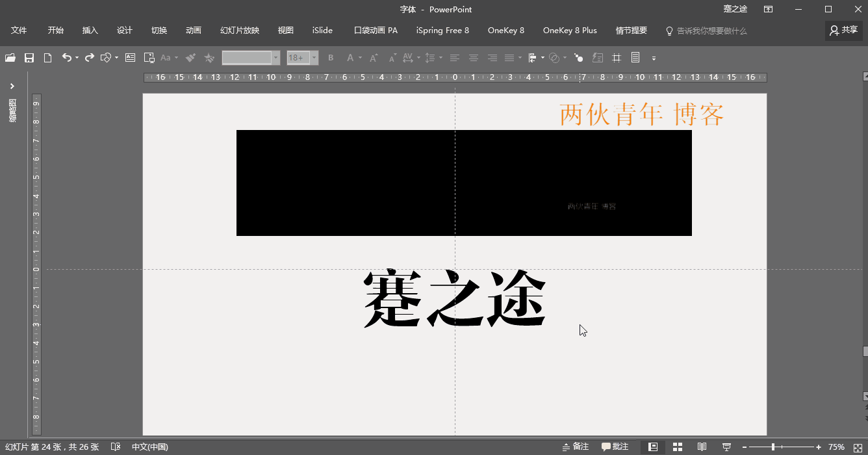
Task: Start the slide show from the status bar
Action: [726, 447]
